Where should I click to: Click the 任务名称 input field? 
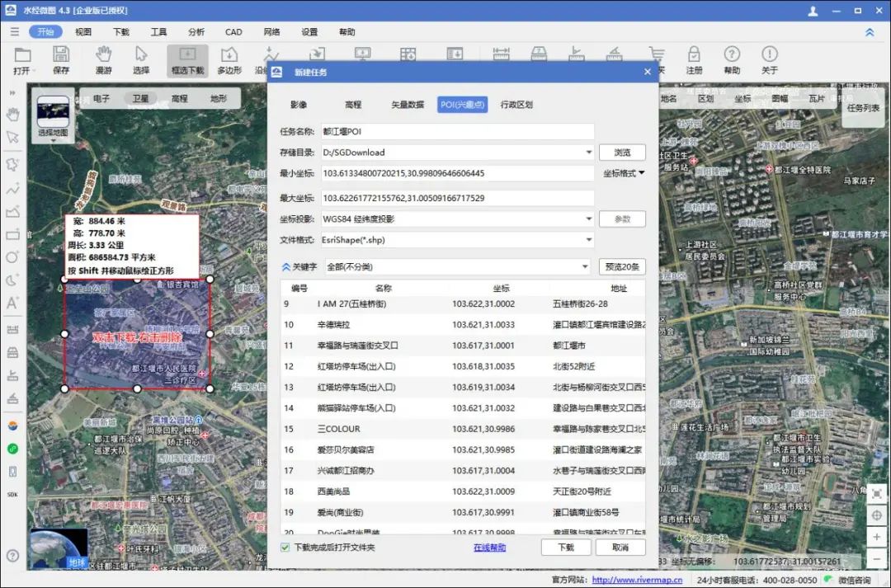coord(457,131)
